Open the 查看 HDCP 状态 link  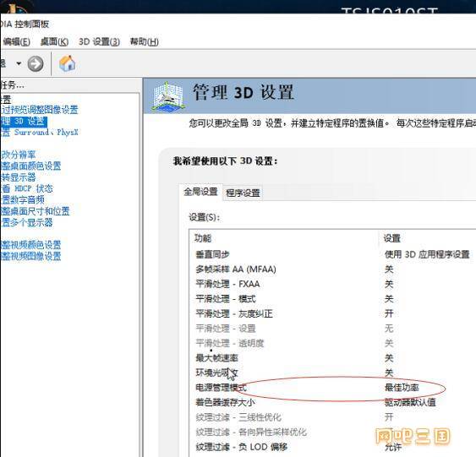[x=26, y=188]
